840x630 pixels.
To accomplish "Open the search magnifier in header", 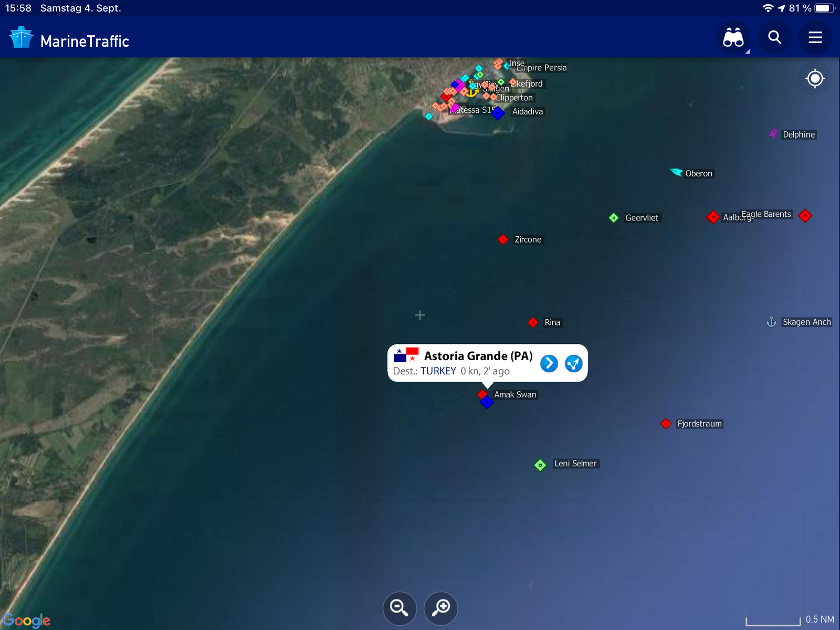I will click(x=774, y=38).
